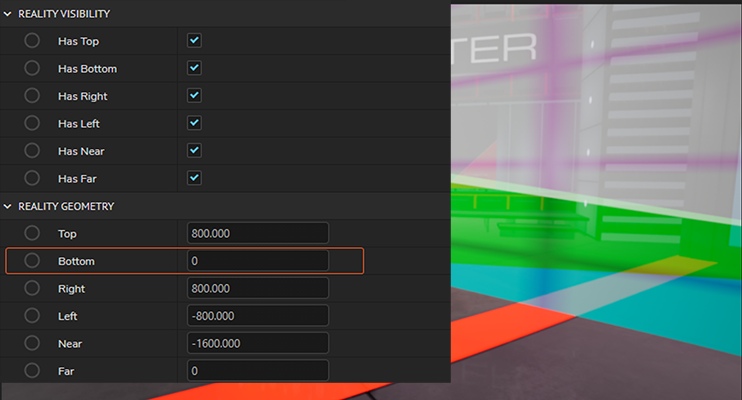Click the Right value field
Screen dimensions: 742x400
258,288
